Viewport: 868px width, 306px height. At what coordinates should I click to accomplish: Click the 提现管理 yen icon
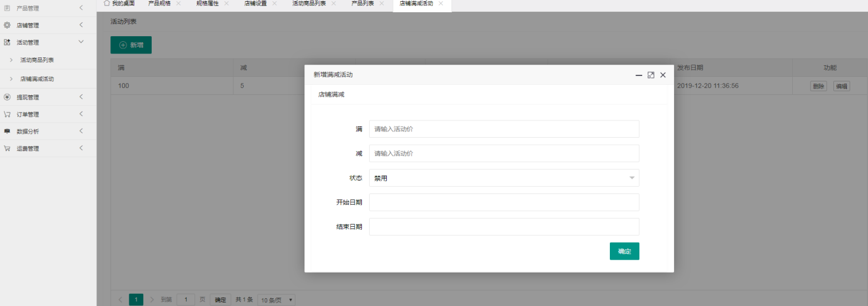coord(7,97)
